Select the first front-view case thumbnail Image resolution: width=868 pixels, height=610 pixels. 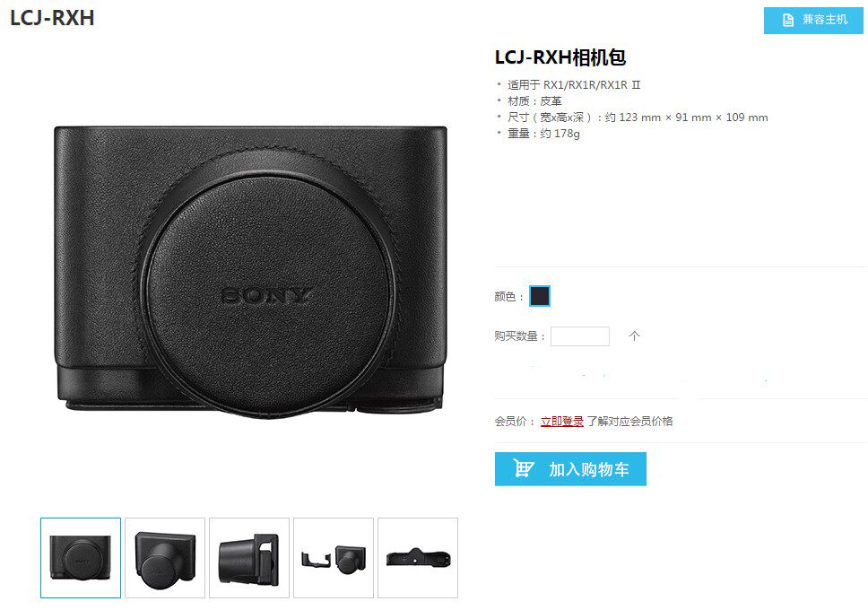[x=81, y=558]
